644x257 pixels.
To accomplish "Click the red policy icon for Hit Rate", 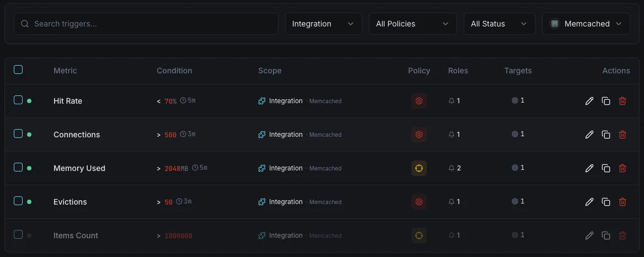I will click(x=419, y=101).
